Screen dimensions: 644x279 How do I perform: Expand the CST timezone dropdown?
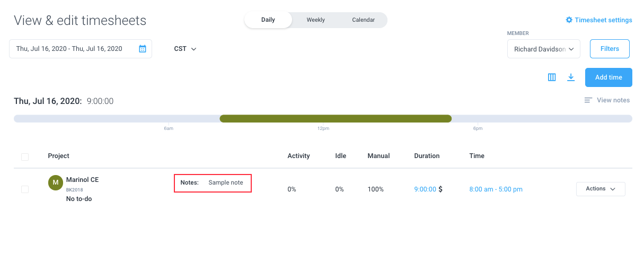[185, 49]
